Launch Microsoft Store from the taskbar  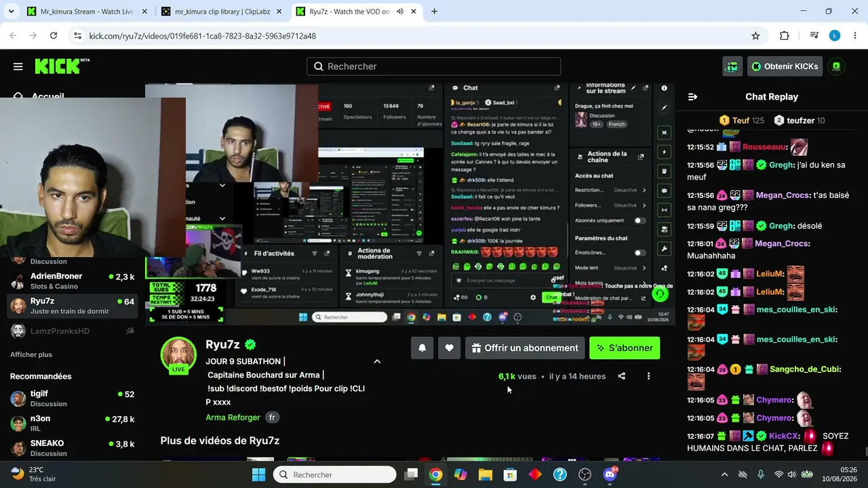[510, 474]
